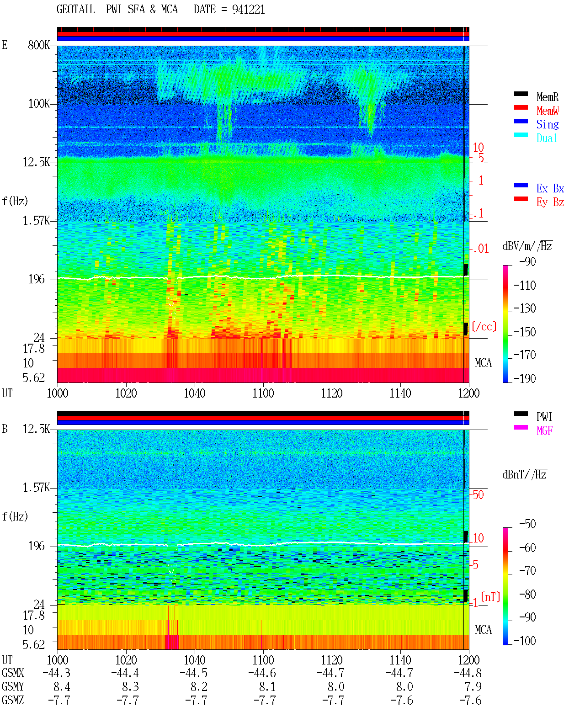Click the black MemR legend swatch
The image size is (585, 728).
pyautogui.click(x=521, y=94)
